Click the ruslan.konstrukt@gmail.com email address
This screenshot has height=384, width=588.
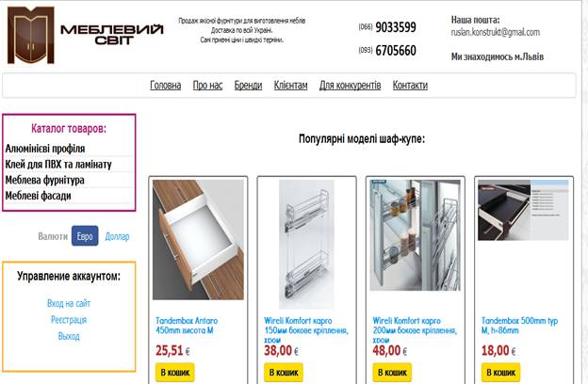click(495, 32)
